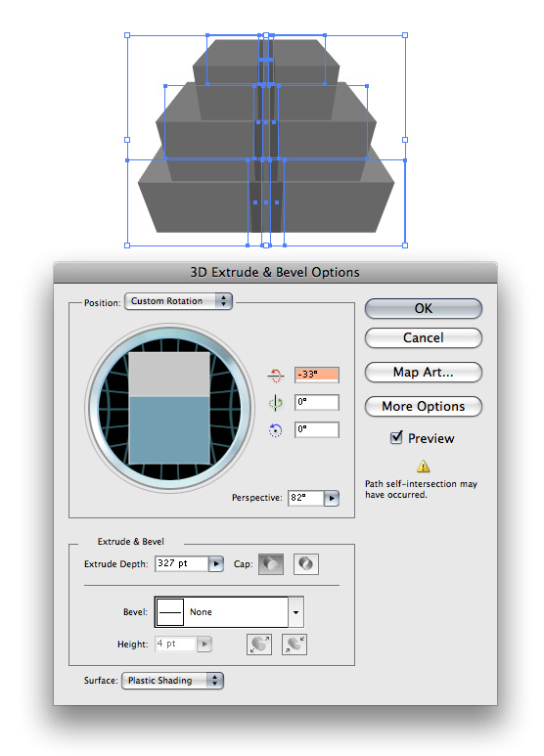
Task: Open the Position Custom Rotation dropdown
Action: [x=178, y=301]
